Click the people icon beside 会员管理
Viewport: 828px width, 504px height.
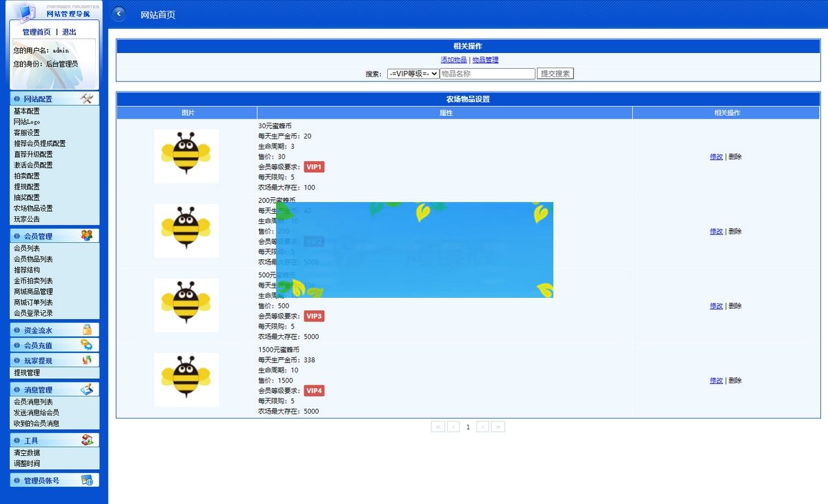(86, 236)
